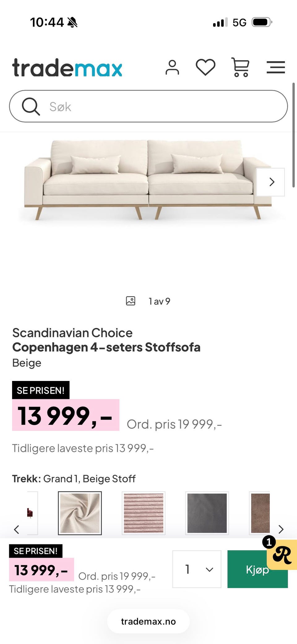Select the pink corduroy fabric swatch
Viewport: 297px width, 644px height.
[144, 513]
